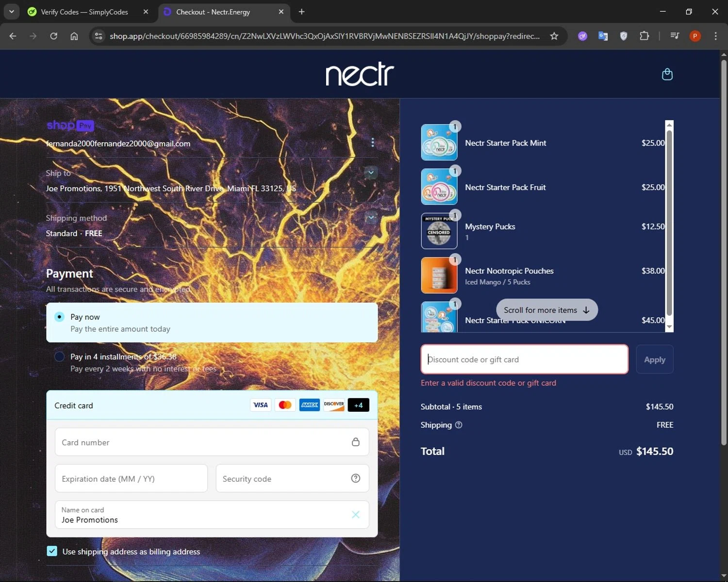Click the Mystery Pucks thumbnail
728x582 pixels.
(x=439, y=231)
